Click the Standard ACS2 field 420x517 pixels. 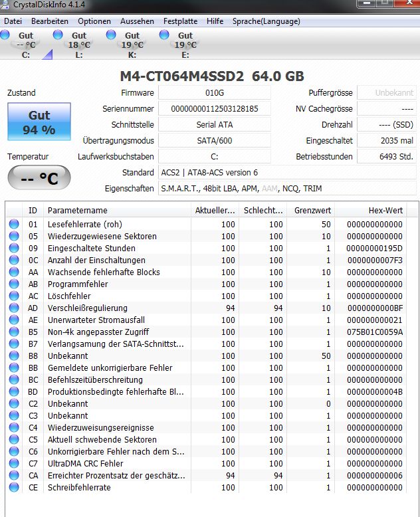288,172
